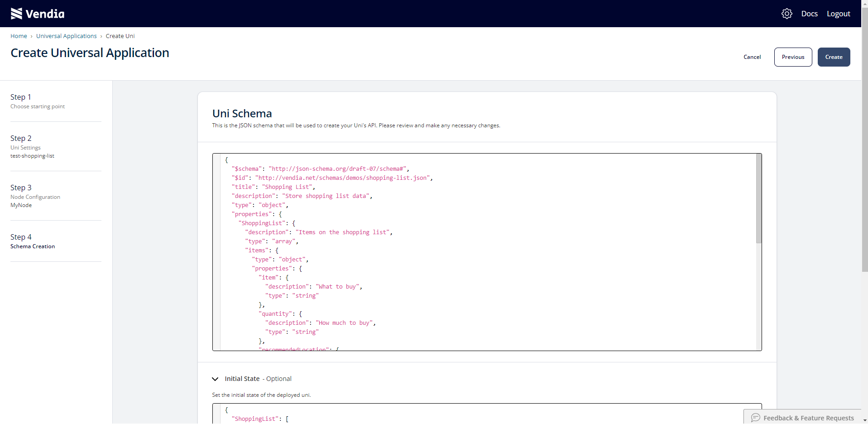Click the "ShoppingList": { line in schema

(267, 223)
